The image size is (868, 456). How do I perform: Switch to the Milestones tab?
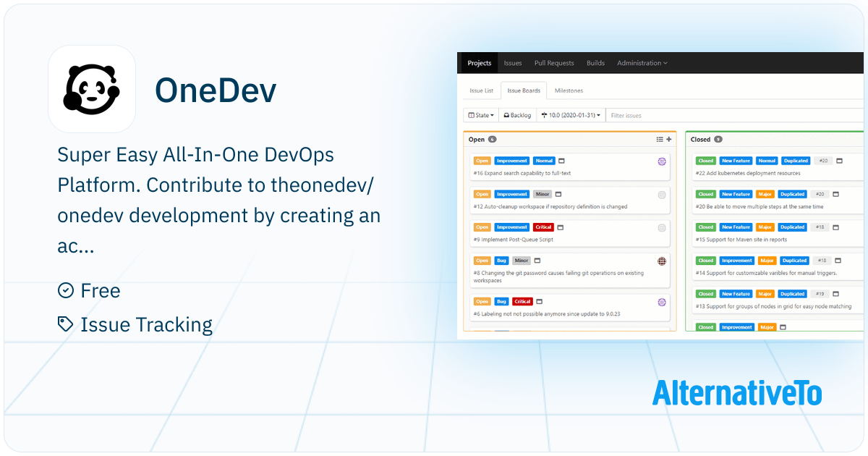click(x=569, y=90)
